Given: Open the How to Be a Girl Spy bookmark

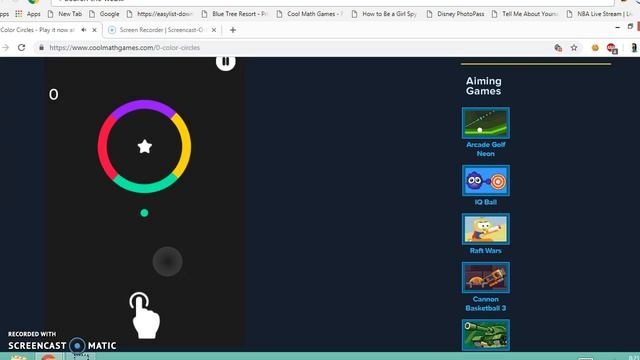Looking at the screenshot, I should (384, 14).
